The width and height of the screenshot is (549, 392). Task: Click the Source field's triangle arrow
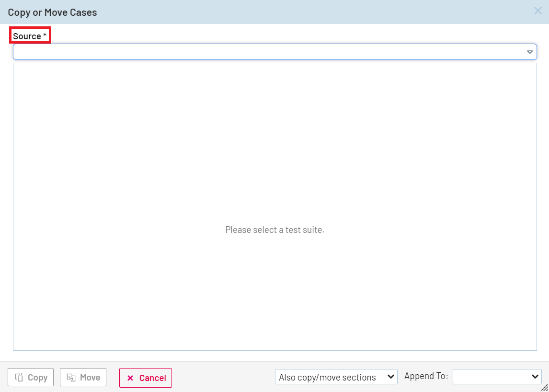(x=530, y=52)
